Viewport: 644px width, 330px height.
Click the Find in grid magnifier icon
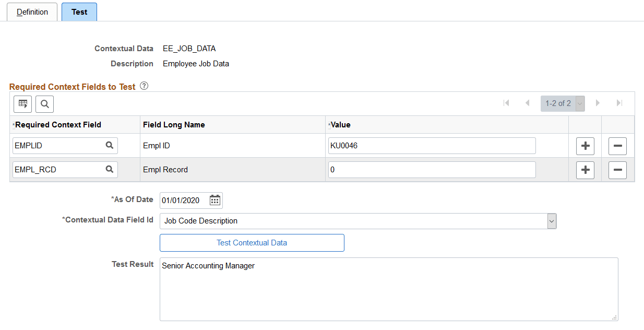44,104
